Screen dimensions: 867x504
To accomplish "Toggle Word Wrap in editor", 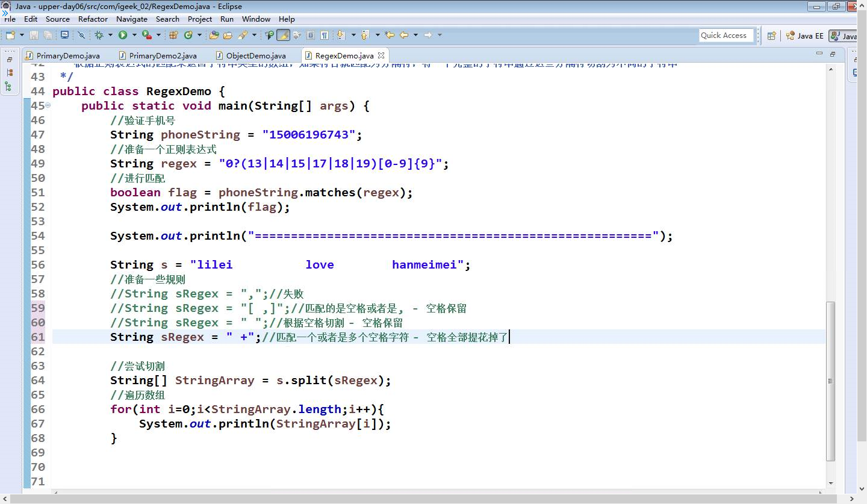I will [296, 35].
